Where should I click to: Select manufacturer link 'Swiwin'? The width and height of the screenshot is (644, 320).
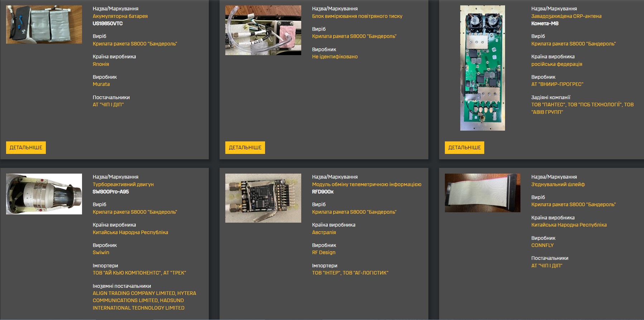pos(101,252)
